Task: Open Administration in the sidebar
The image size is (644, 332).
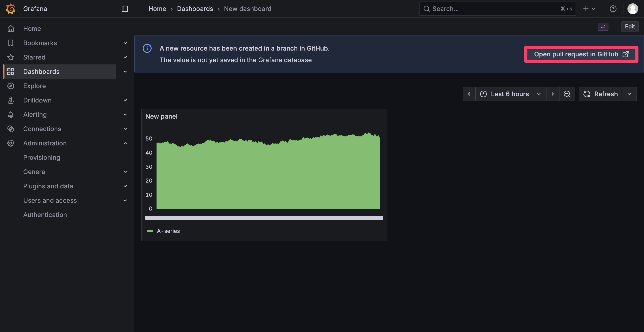Action: click(x=45, y=143)
